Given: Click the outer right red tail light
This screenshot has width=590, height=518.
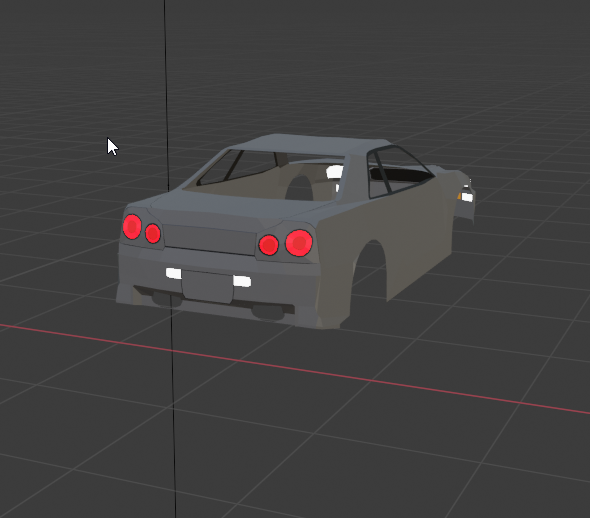Looking at the screenshot, I should (299, 243).
